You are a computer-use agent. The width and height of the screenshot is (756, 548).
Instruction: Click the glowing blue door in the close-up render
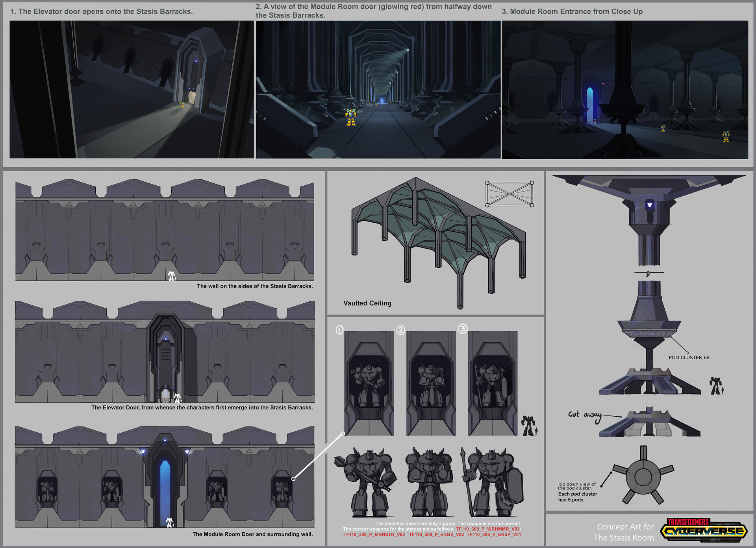pyautogui.click(x=589, y=105)
